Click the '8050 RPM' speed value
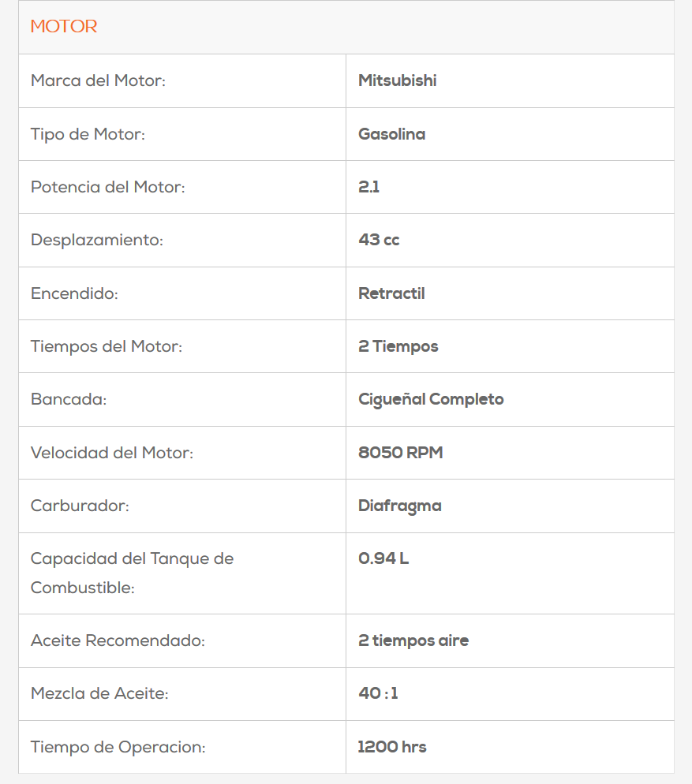Viewport: 692px width, 784px height. click(x=400, y=453)
